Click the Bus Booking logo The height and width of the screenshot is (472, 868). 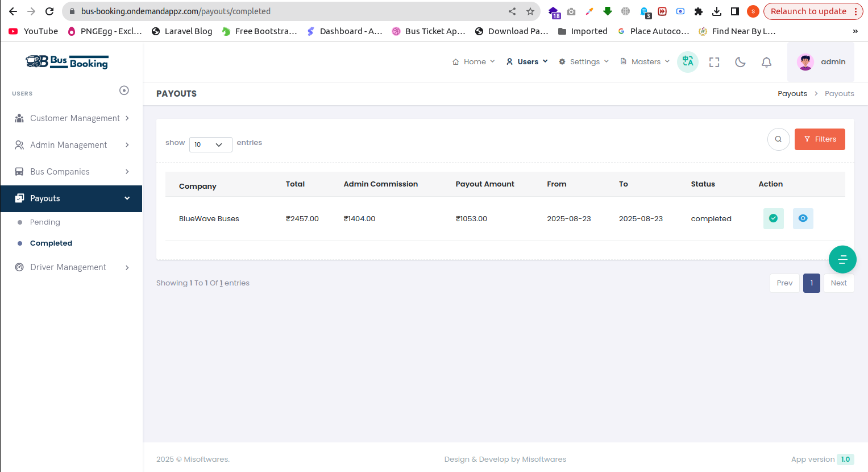tap(67, 62)
